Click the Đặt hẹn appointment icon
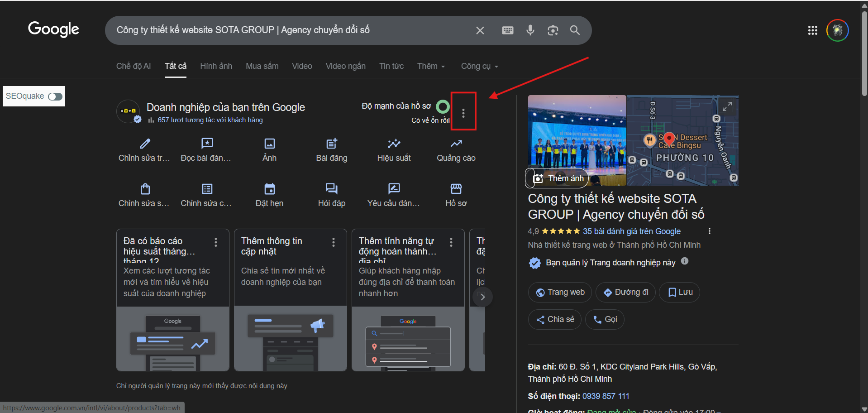 pyautogui.click(x=269, y=189)
